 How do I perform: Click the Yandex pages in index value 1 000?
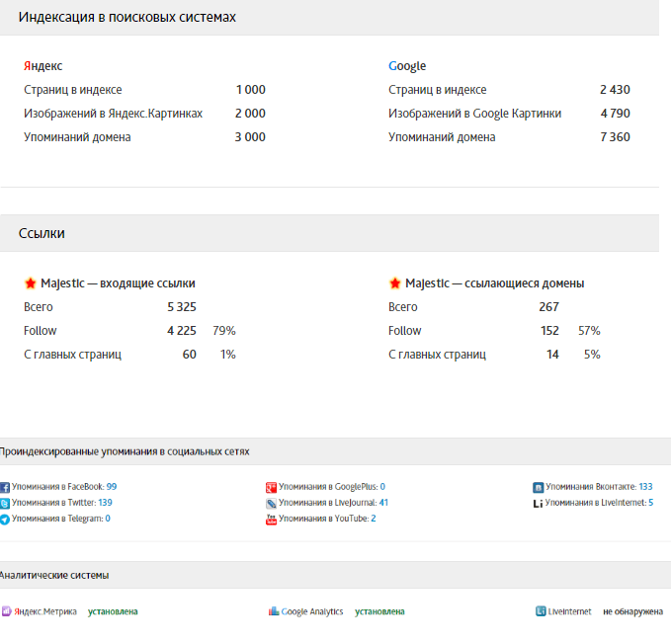click(x=251, y=90)
